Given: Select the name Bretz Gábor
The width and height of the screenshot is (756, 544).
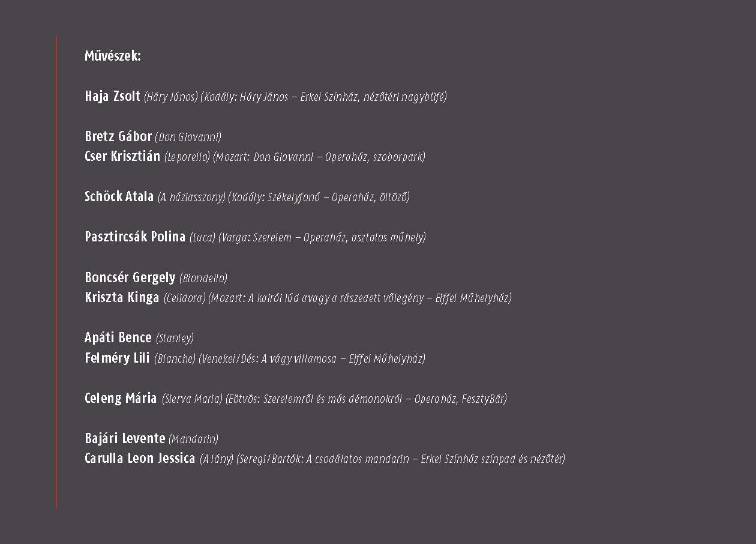Looking at the screenshot, I should tap(118, 136).
